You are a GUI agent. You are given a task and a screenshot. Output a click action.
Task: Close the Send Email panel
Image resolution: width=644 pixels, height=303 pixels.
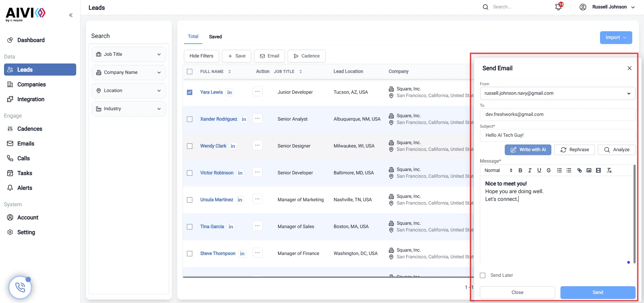tap(630, 68)
